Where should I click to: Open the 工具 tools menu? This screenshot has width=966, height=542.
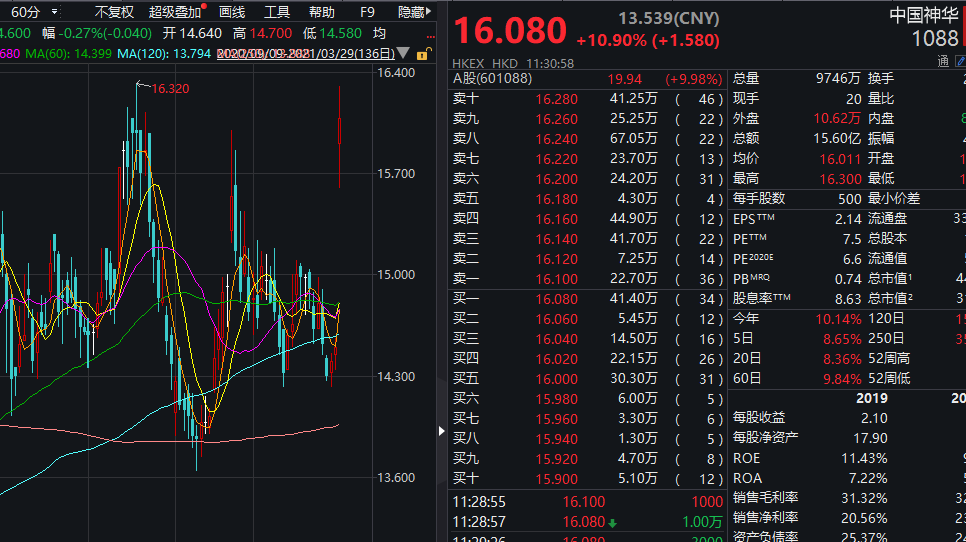(277, 12)
